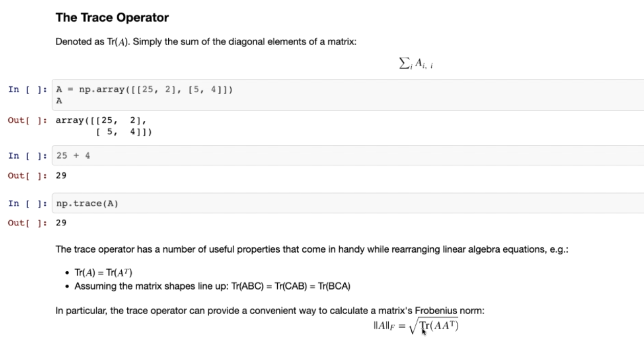644x348 pixels.
Task: Click the 29 output under np.trace(A)
Action: pyautogui.click(x=61, y=223)
